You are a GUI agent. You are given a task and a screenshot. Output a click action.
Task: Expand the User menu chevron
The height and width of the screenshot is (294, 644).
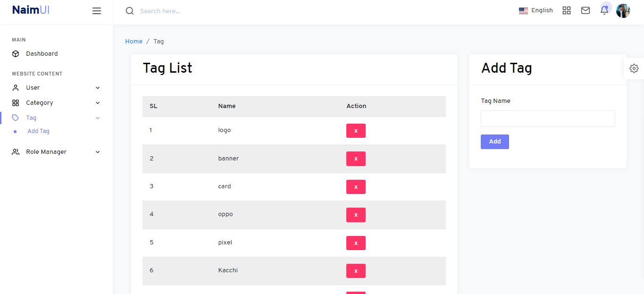98,88
